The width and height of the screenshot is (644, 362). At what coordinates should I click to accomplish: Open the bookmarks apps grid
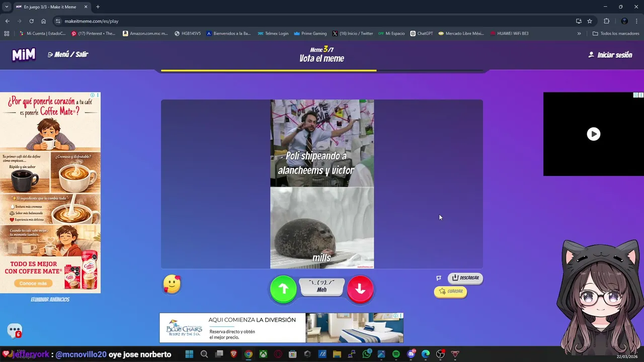(x=7, y=34)
